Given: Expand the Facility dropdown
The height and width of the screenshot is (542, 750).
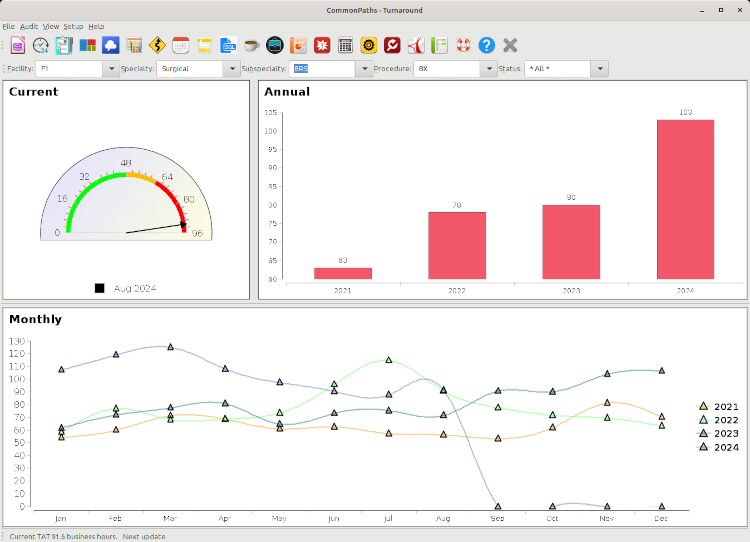Looking at the screenshot, I should pos(110,69).
